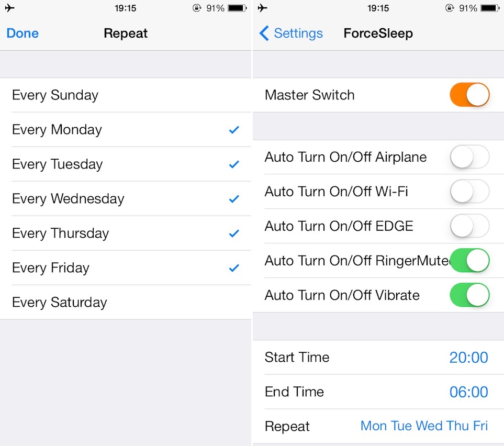Toggle Auto Turn On/Off Vibrate switch
Screen dimensions: 504x446
coord(469,295)
